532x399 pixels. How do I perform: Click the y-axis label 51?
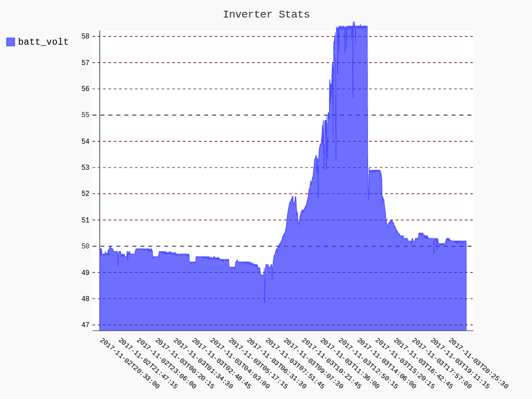pos(85,220)
